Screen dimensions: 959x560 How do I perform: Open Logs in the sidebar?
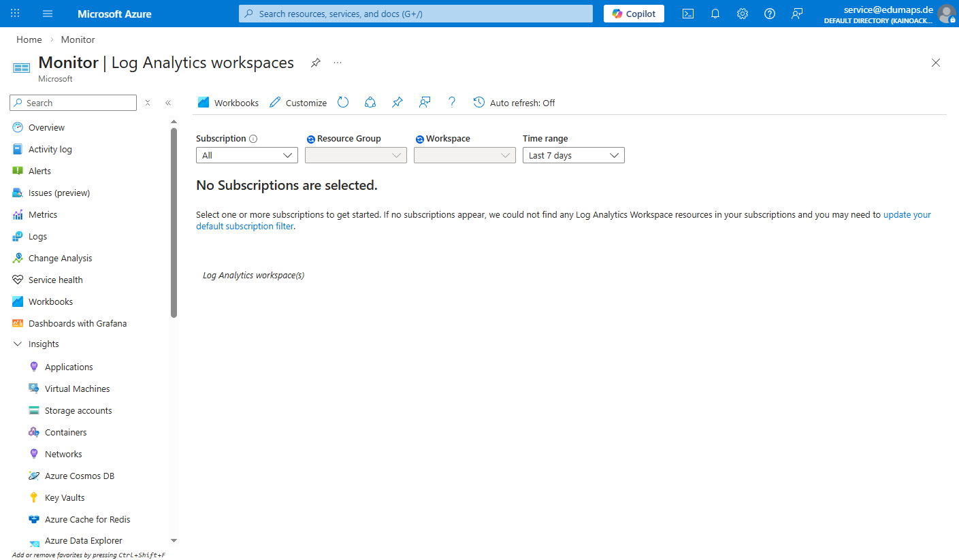coord(37,236)
